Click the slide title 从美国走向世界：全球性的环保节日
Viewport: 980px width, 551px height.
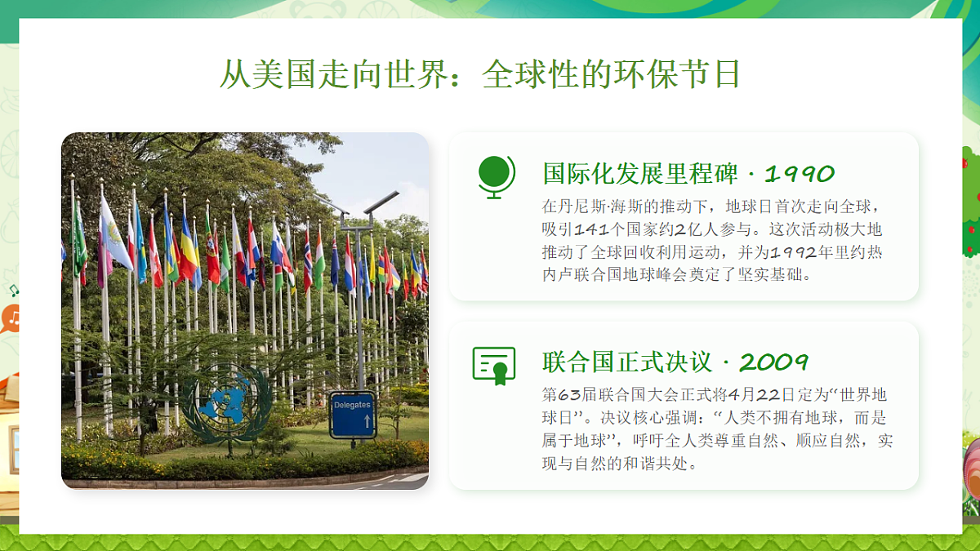coord(480,74)
